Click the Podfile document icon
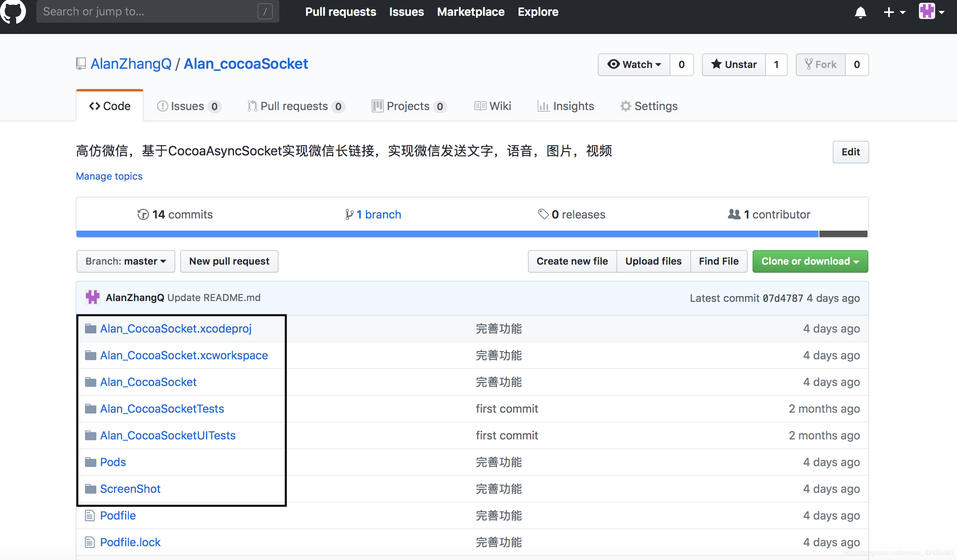This screenshot has width=957, height=560. pos(89,515)
